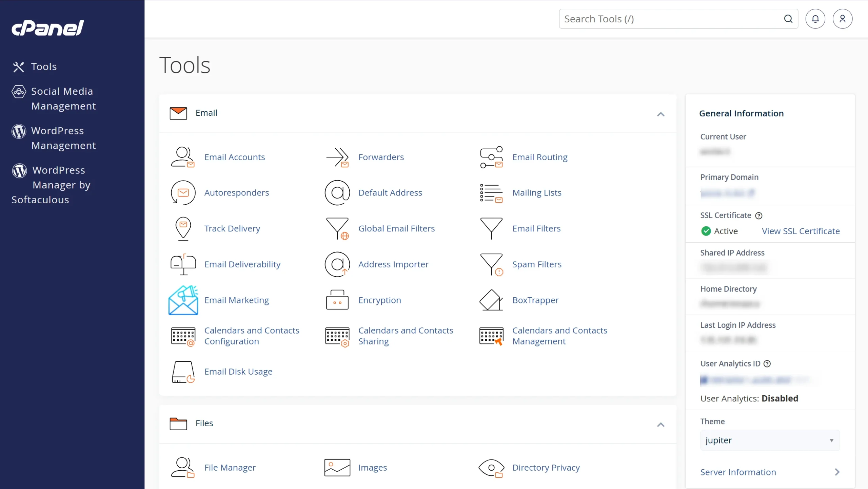This screenshot has width=868, height=489.
Task: Open the Track Delivery pin icon
Action: [x=183, y=229]
